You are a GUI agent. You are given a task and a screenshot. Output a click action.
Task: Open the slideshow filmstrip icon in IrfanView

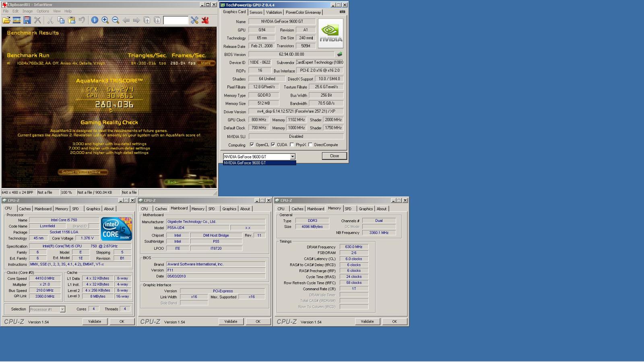point(17,20)
